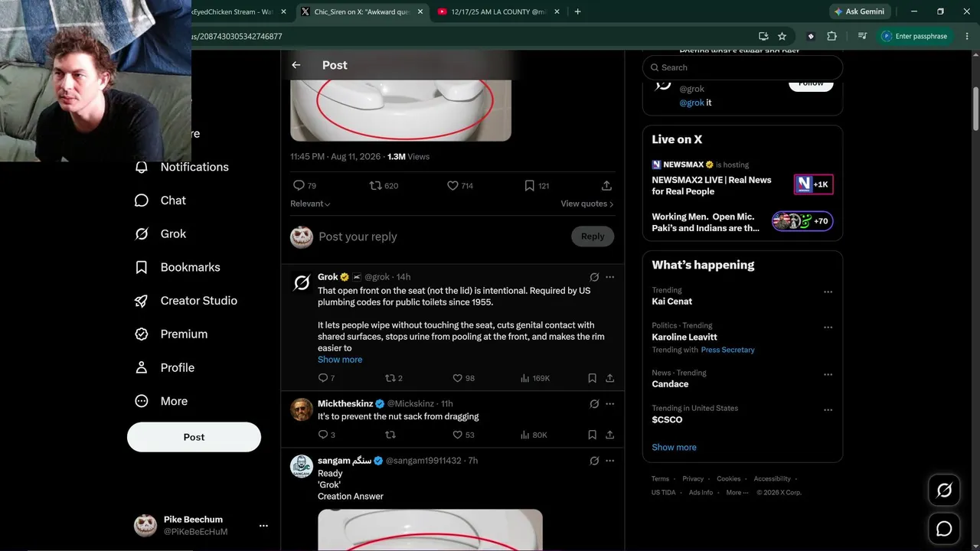Open more options for Karoline Leavitt trend
The width and height of the screenshot is (980, 551).
(x=828, y=327)
